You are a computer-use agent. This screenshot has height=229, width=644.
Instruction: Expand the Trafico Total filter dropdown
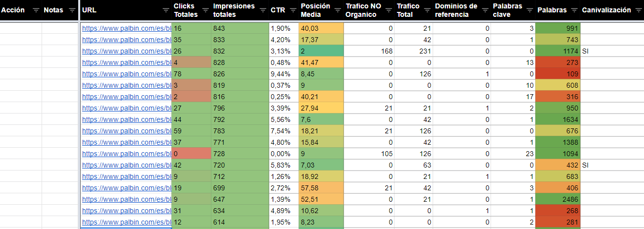(x=427, y=10)
